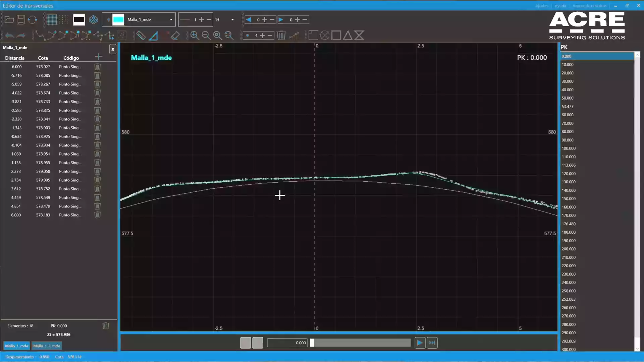Delete the point row at distance 1.060
This screenshot has height=362, width=644.
97,154
